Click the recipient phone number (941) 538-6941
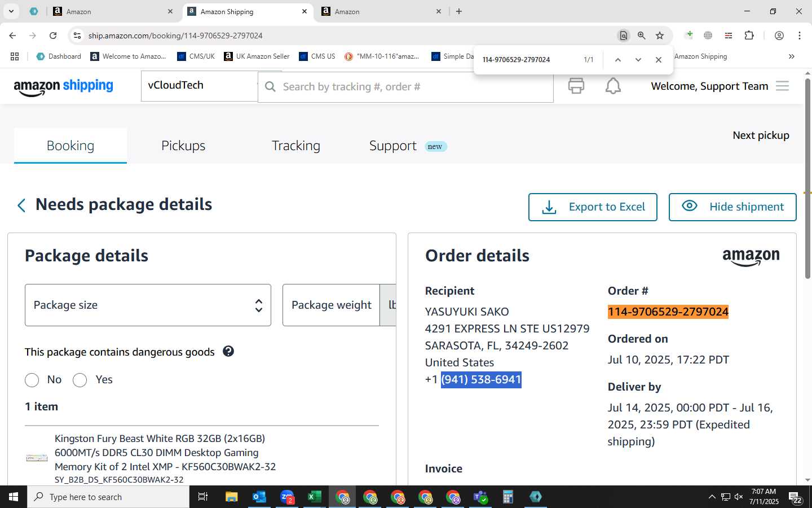 tap(481, 379)
